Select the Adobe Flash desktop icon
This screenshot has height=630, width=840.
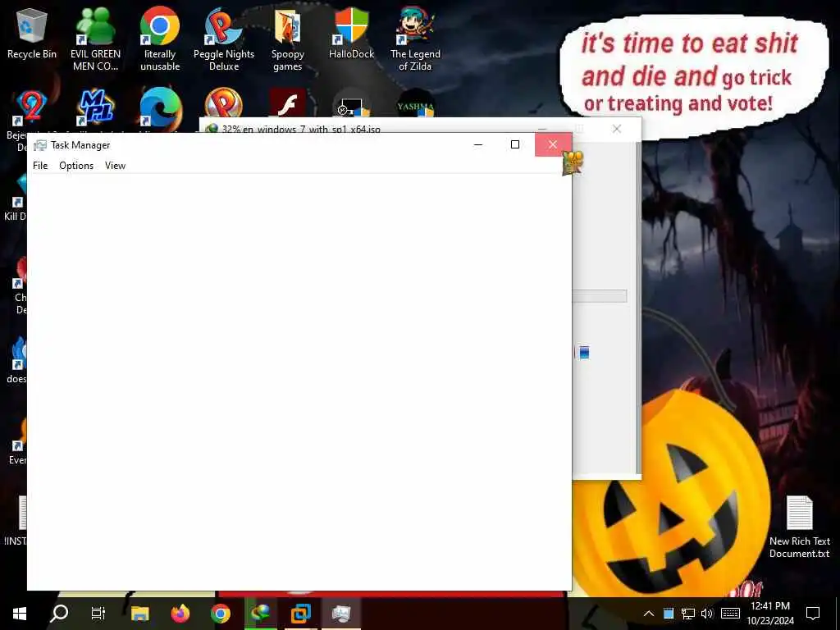[x=288, y=103]
